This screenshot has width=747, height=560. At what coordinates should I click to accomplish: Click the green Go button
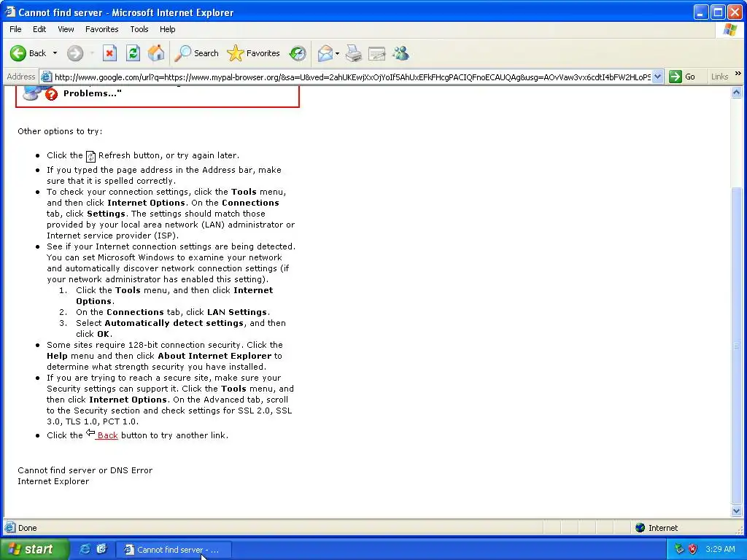683,77
